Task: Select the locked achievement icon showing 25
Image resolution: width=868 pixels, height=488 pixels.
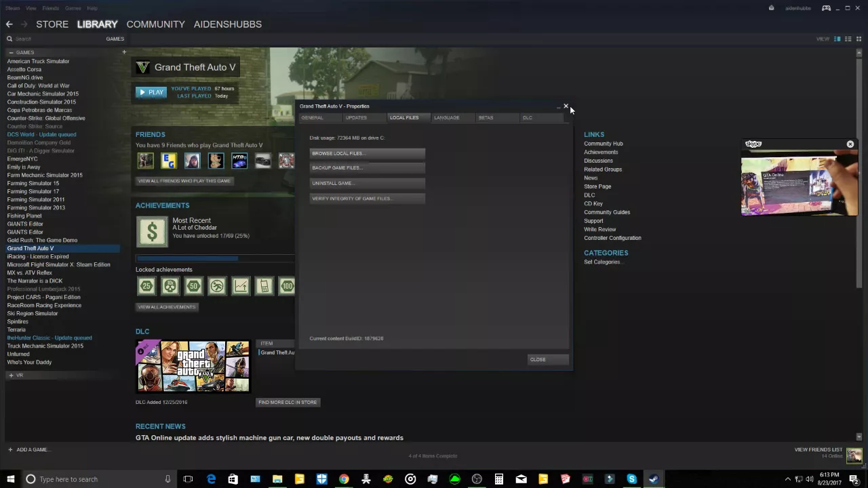Action: (x=146, y=286)
